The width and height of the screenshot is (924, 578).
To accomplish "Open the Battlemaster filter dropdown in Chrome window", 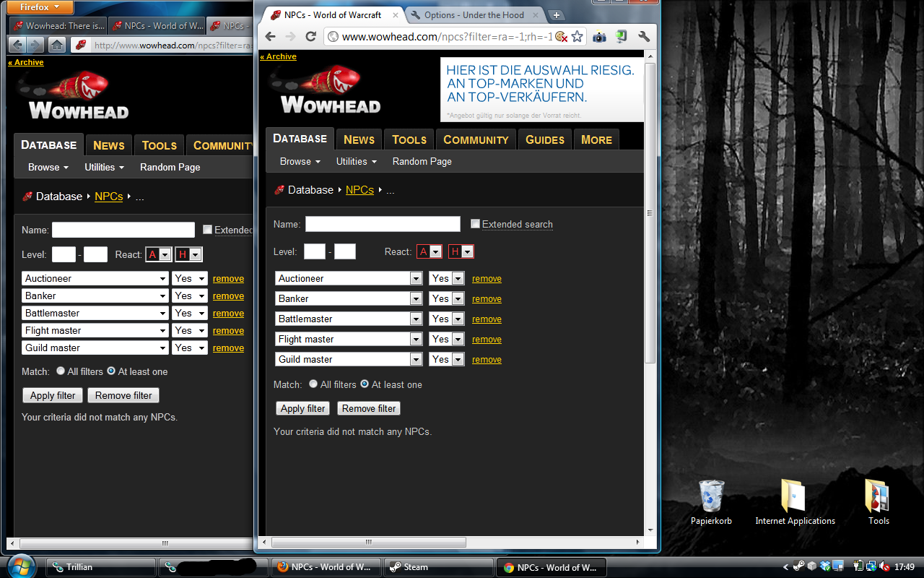I will pos(349,319).
